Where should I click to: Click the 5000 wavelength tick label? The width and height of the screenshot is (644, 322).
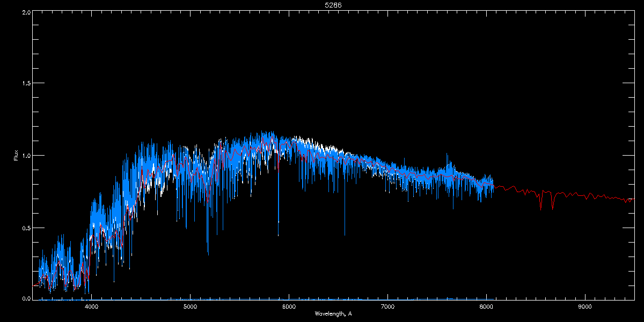pos(191,307)
